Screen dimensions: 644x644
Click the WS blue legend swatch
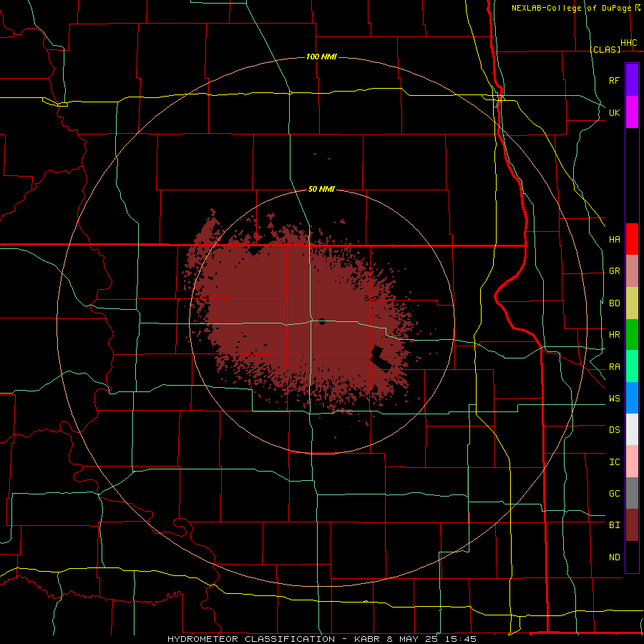632,398
